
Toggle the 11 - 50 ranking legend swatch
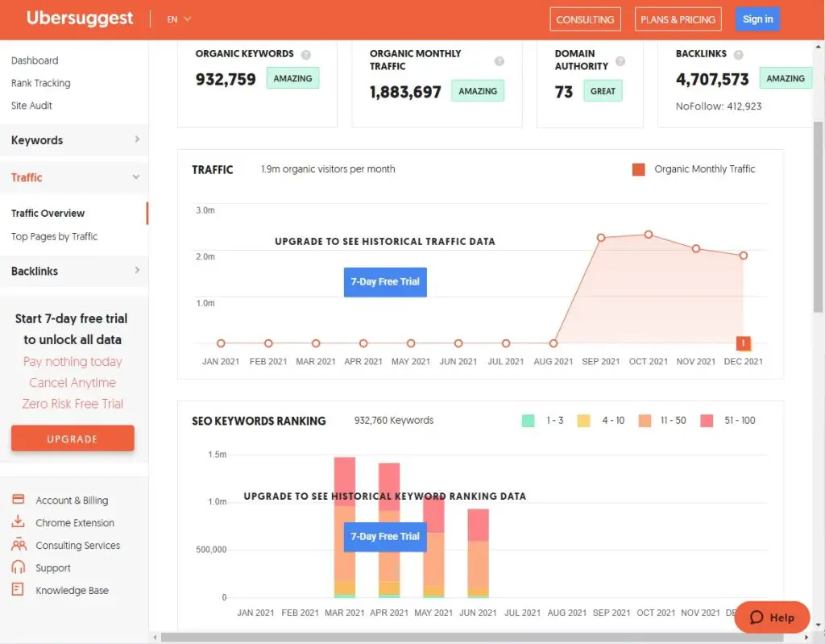[x=645, y=421]
